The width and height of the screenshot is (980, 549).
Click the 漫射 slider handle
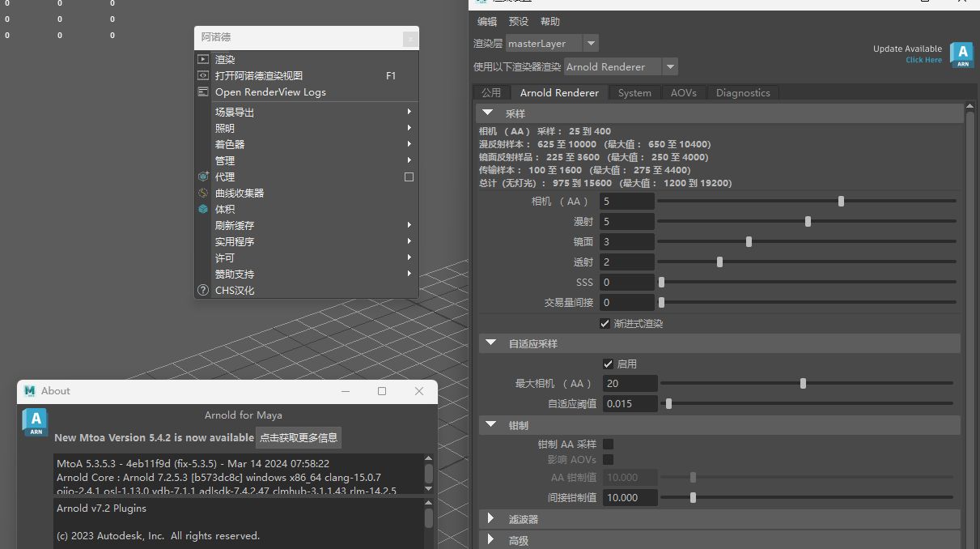tap(808, 221)
